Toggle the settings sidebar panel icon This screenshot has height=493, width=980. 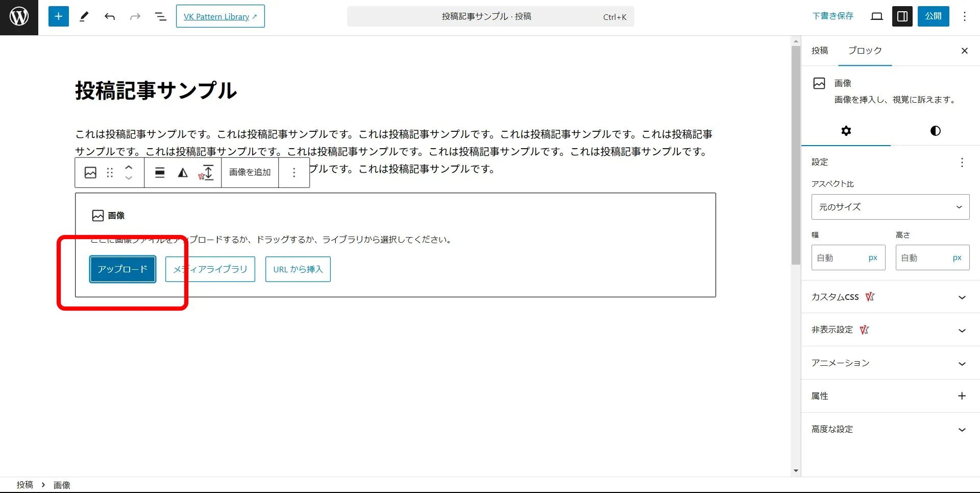pyautogui.click(x=902, y=16)
